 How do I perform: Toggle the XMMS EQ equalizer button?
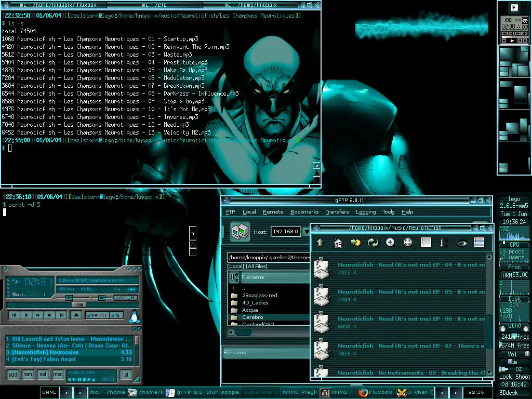click(x=121, y=298)
